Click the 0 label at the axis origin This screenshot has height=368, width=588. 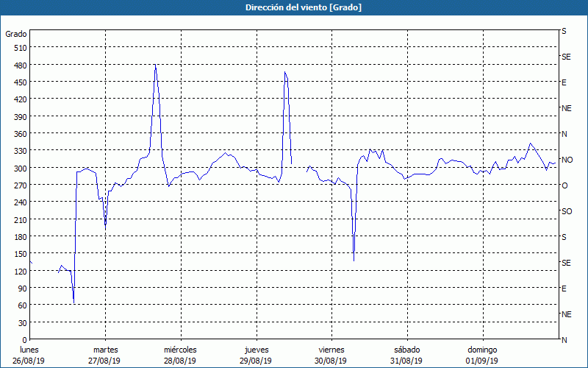click(25, 340)
